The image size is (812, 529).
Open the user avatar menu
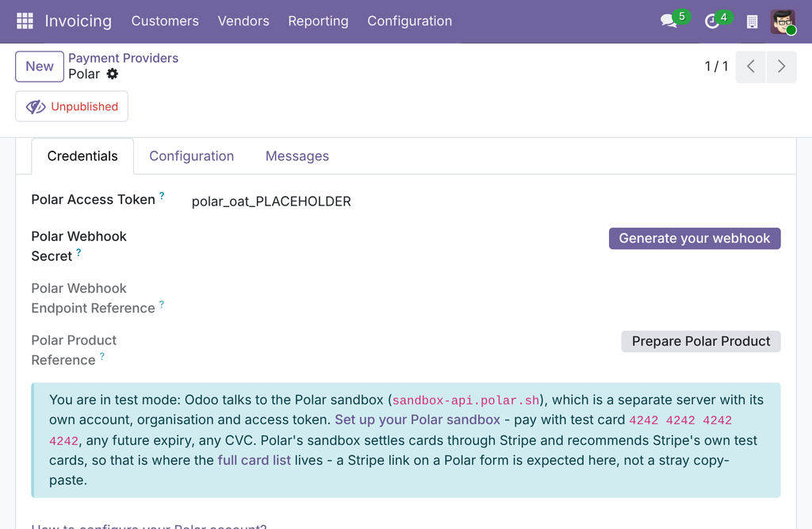tap(783, 21)
